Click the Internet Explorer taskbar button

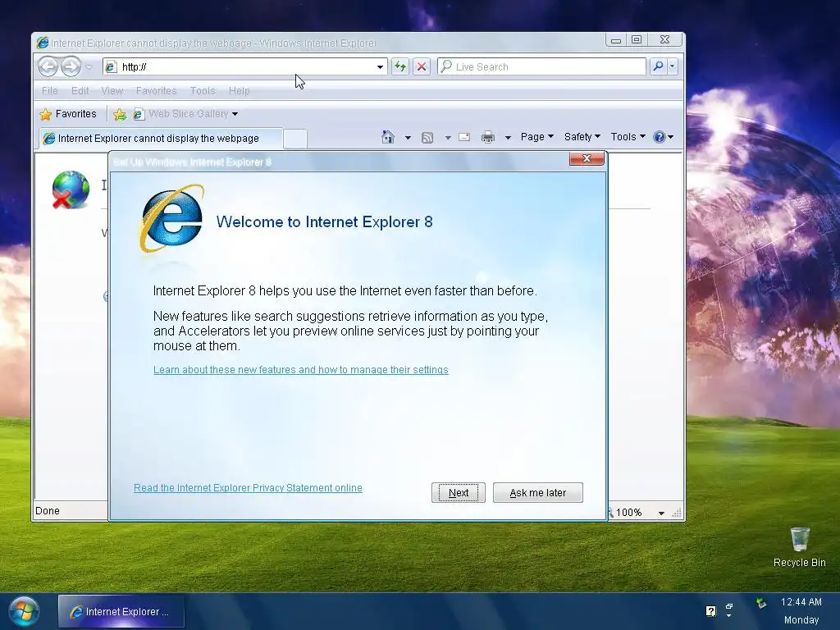click(x=121, y=611)
